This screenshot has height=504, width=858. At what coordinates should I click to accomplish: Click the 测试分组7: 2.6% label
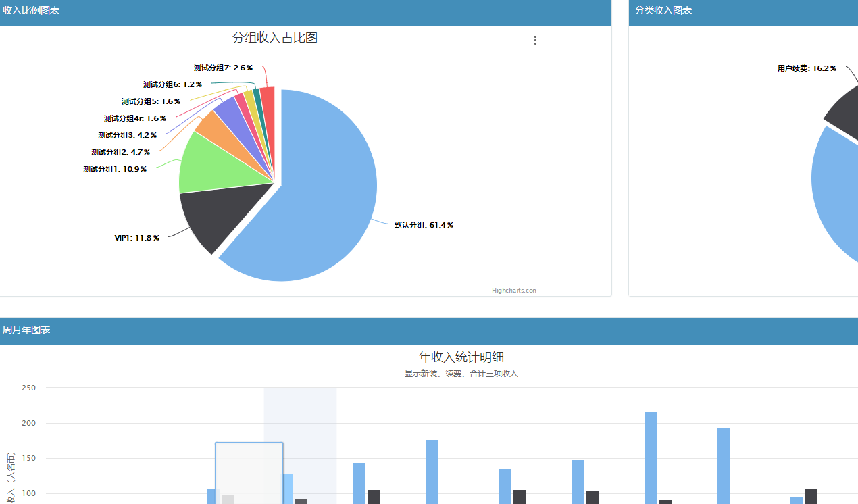223,68
